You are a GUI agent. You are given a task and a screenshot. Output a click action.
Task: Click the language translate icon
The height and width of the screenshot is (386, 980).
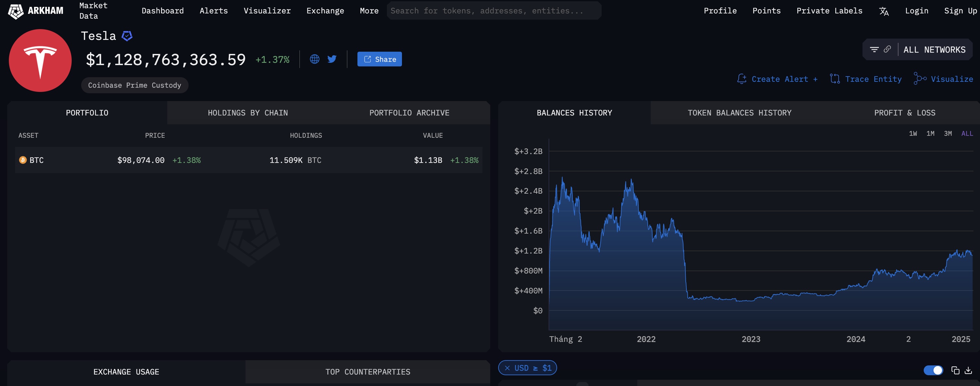884,11
